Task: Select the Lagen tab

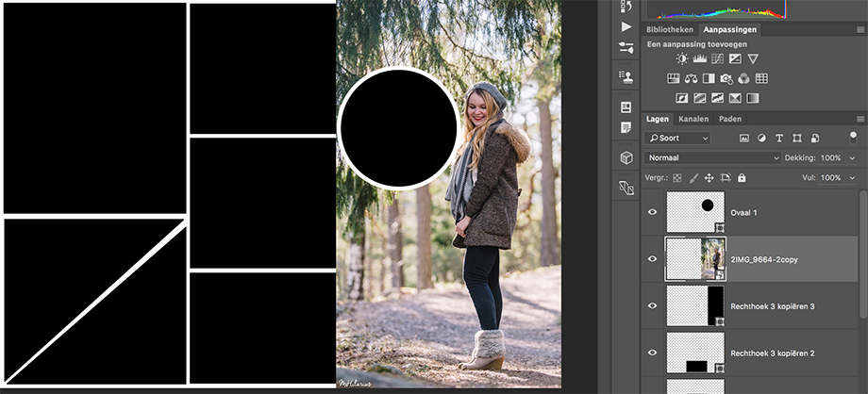Action: (x=657, y=119)
